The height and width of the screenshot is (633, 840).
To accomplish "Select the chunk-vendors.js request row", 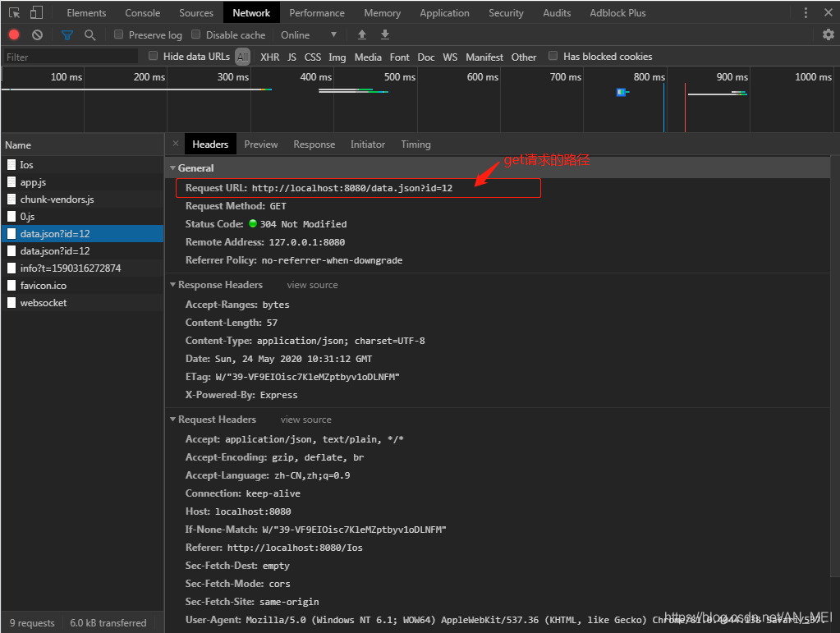I will [x=82, y=200].
